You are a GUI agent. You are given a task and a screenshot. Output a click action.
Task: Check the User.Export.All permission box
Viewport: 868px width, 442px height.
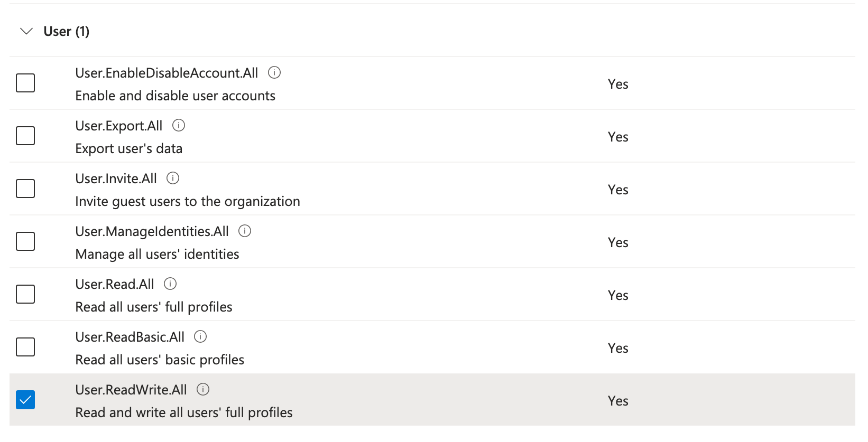coord(25,136)
